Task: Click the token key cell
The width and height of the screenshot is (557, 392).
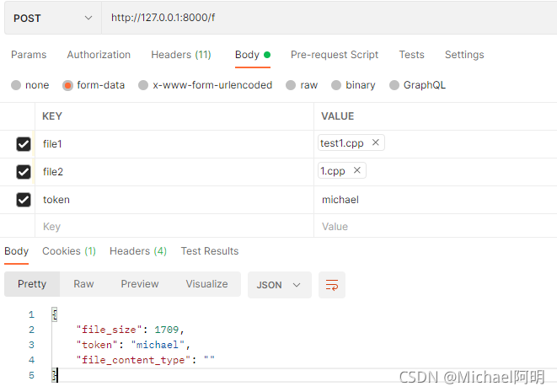Action: point(174,200)
